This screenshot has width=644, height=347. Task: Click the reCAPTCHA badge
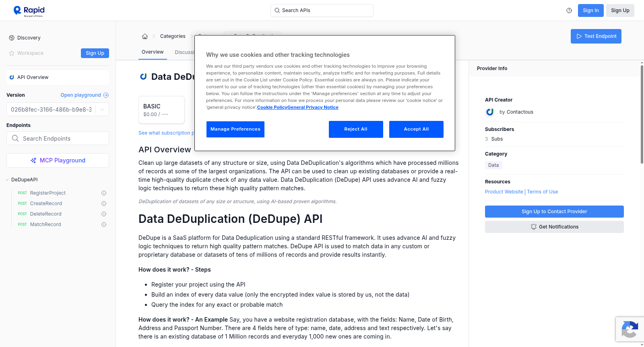(x=630, y=329)
